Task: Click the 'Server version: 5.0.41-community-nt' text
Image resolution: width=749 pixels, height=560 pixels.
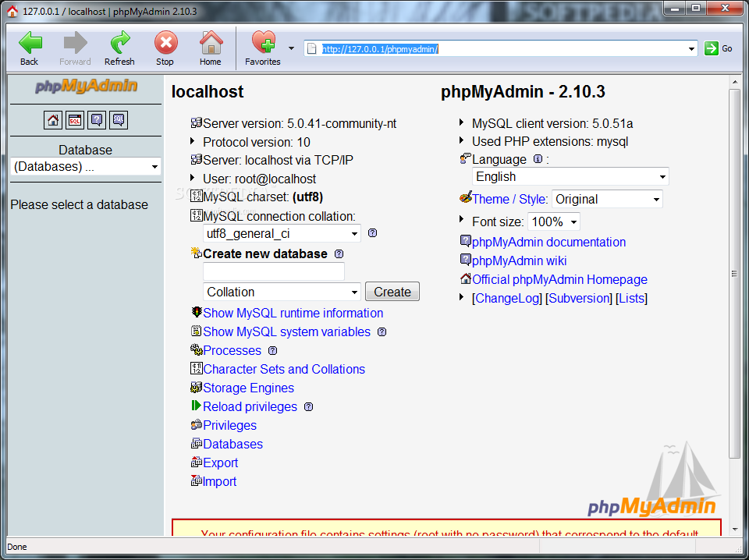Action: 300,124
